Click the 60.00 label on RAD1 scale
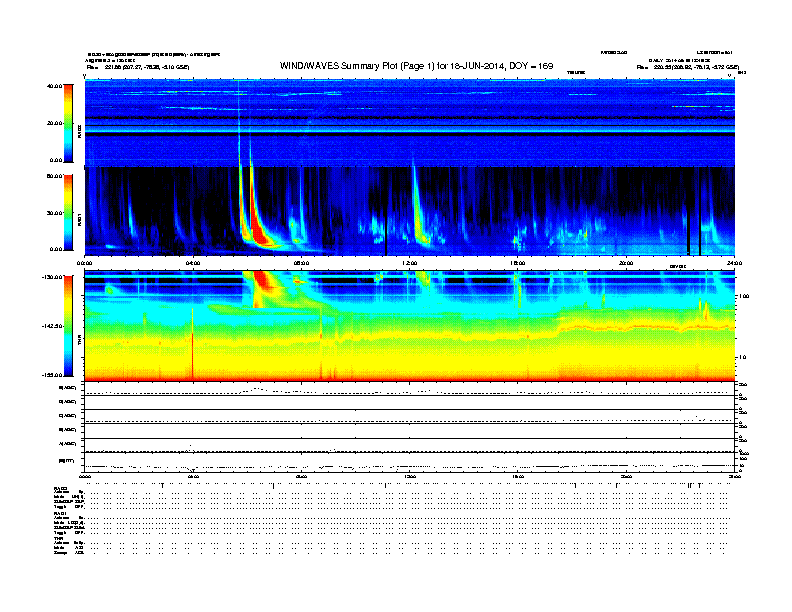Image resolution: width=792 pixels, height=612 pixels. (x=54, y=176)
